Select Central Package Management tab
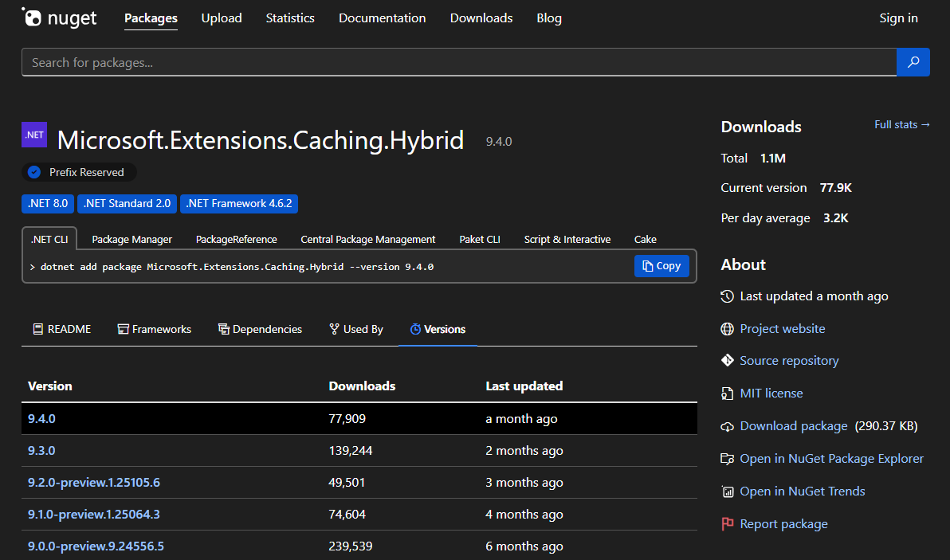Image resolution: width=950 pixels, height=560 pixels. (x=367, y=239)
